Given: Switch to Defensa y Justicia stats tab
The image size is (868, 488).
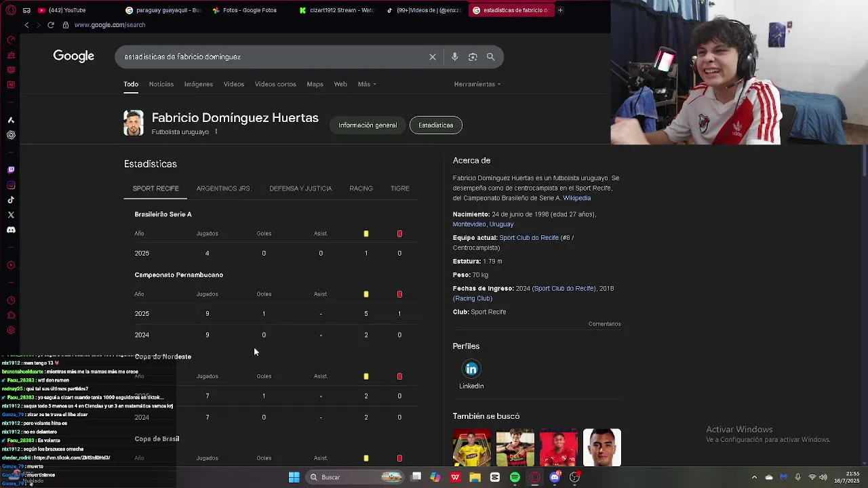Looking at the screenshot, I should point(300,188).
